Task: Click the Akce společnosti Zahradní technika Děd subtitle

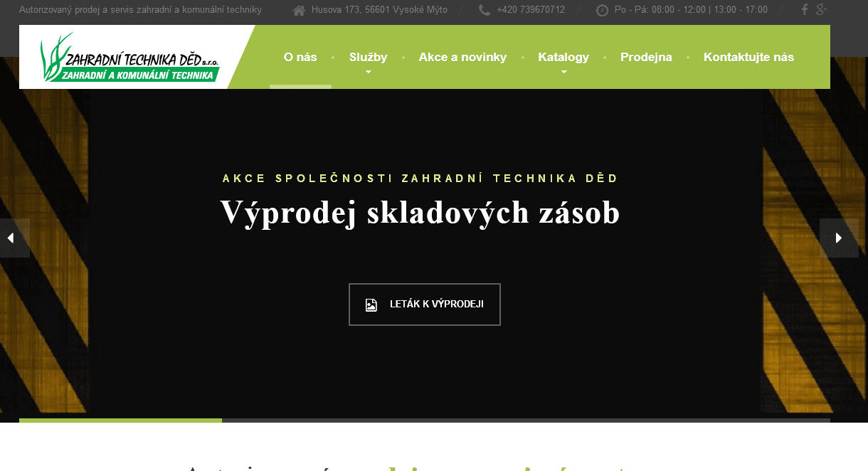Action: (x=420, y=178)
